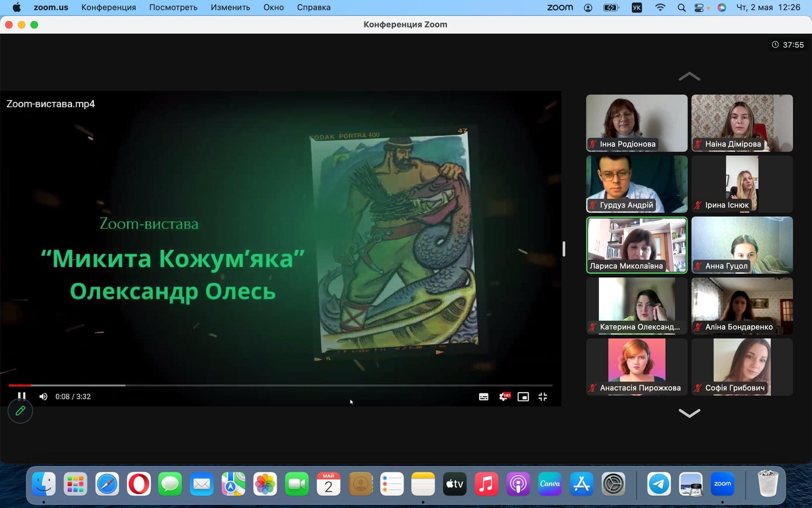Click the meeting timer 37:55

[787, 45]
